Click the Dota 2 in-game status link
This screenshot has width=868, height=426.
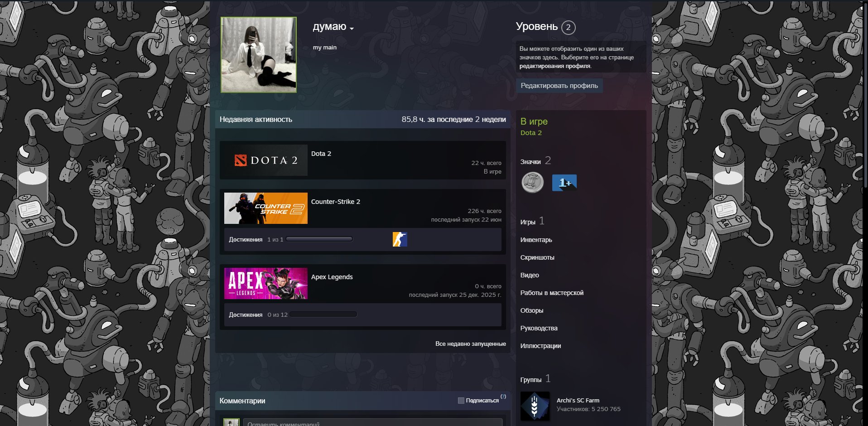coord(531,133)
